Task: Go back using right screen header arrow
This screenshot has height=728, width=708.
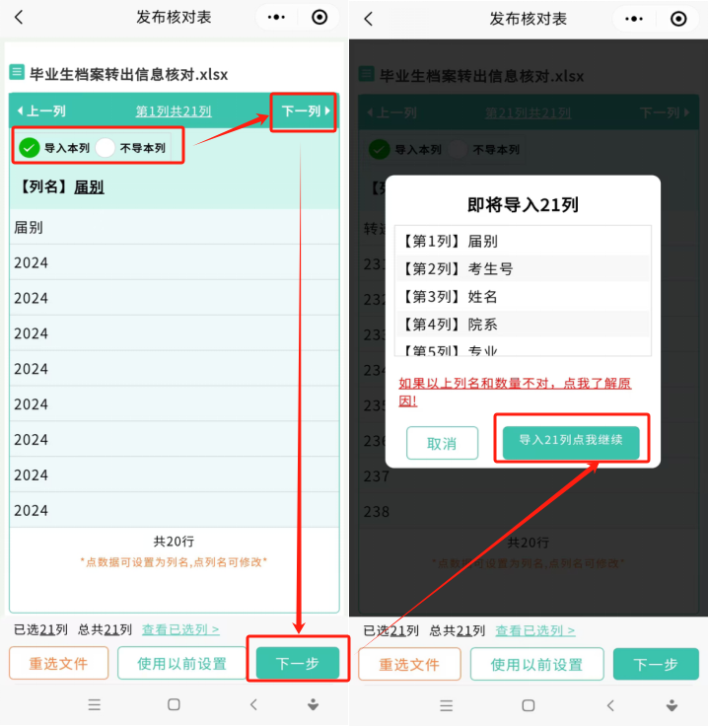Action: [x=369, y=19]
